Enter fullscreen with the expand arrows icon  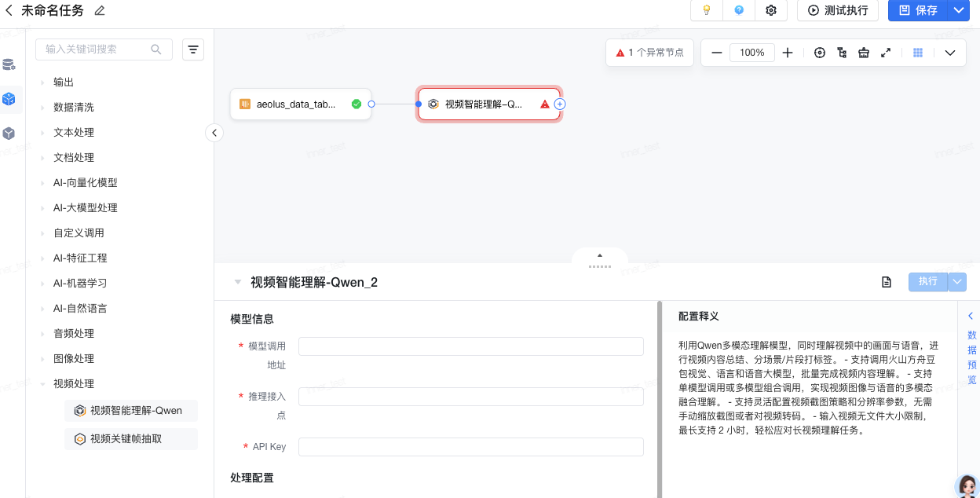(x=886, y=53)
